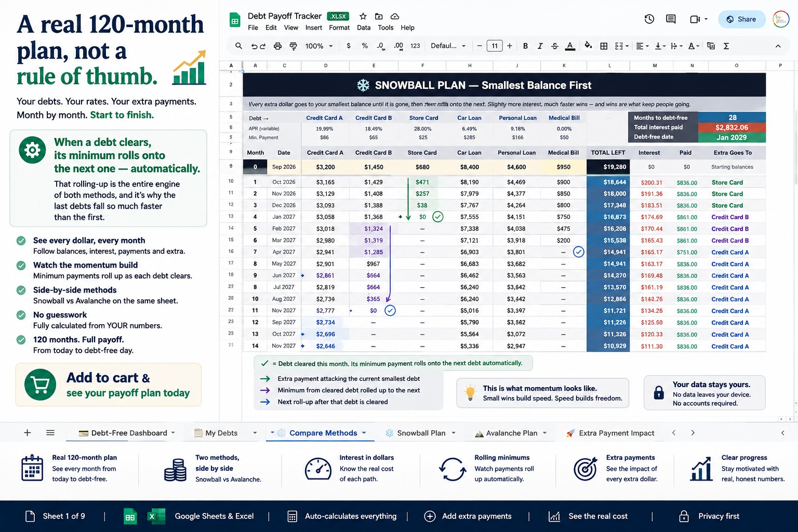The height and width of the screenshot is (532, 798).
Task: Decrease the number of decimal places
Action: [381, 46]
